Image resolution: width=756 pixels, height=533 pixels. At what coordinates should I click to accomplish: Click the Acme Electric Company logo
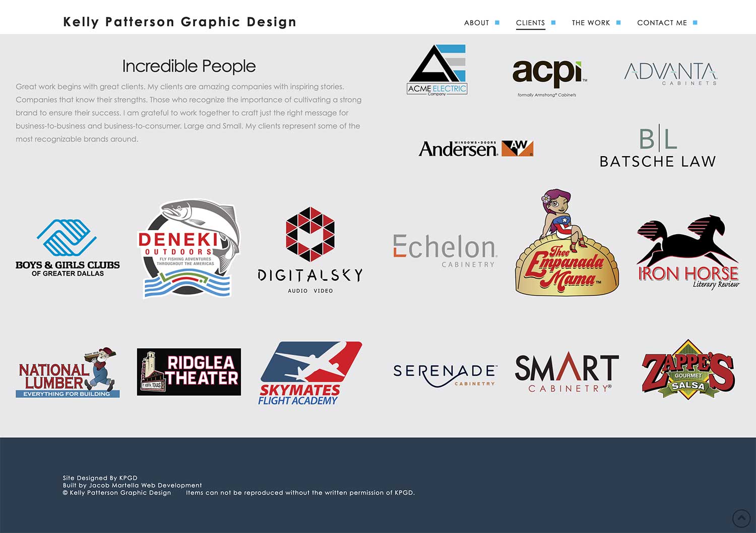coord(437,70)
